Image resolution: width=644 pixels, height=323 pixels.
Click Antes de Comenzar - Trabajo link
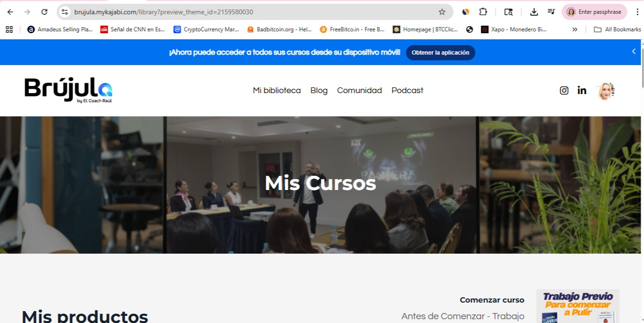coord(463,316)
